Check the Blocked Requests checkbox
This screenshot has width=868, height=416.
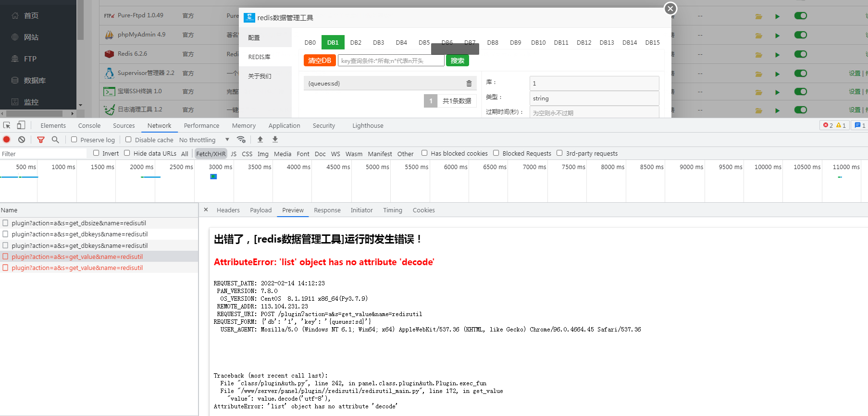(496, 153)
